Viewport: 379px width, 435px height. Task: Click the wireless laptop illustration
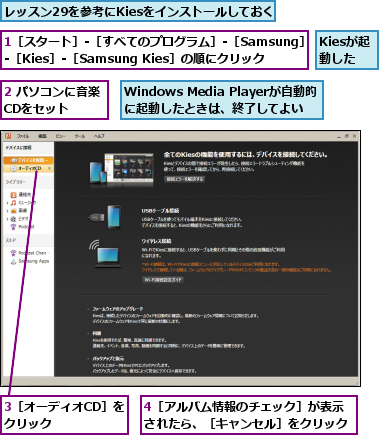(105, 254)
